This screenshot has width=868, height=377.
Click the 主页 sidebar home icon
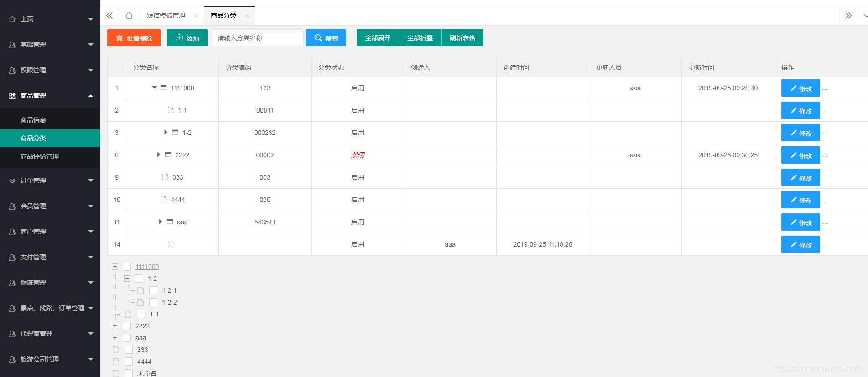(12, 19)
